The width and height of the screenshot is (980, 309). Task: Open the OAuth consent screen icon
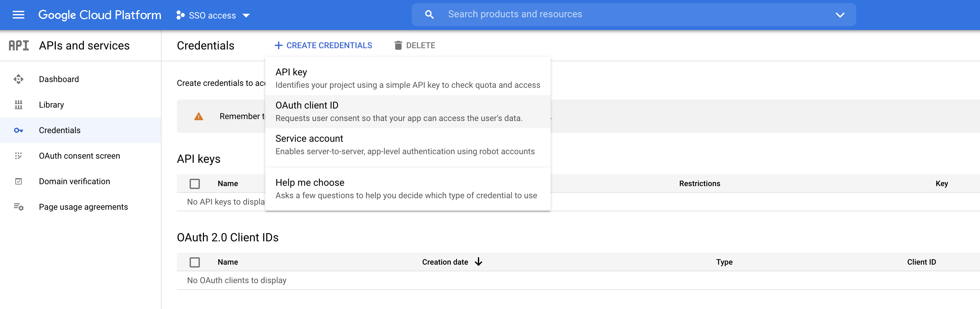(x=19, y=156)
